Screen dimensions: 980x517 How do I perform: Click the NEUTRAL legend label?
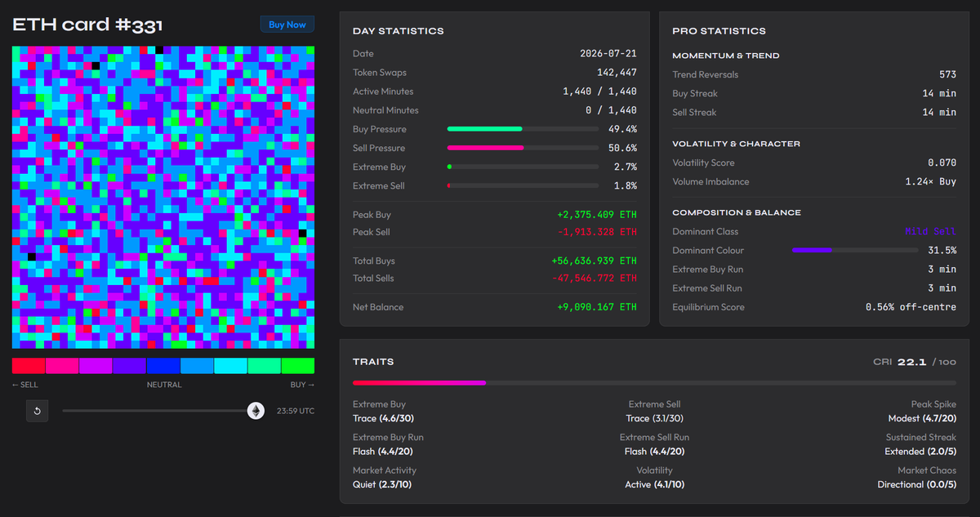164,385
